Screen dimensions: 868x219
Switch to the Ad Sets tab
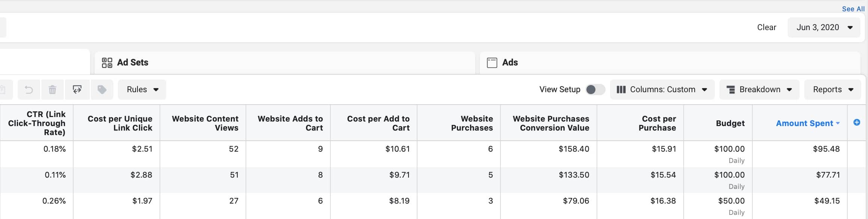tap(133, 62)
